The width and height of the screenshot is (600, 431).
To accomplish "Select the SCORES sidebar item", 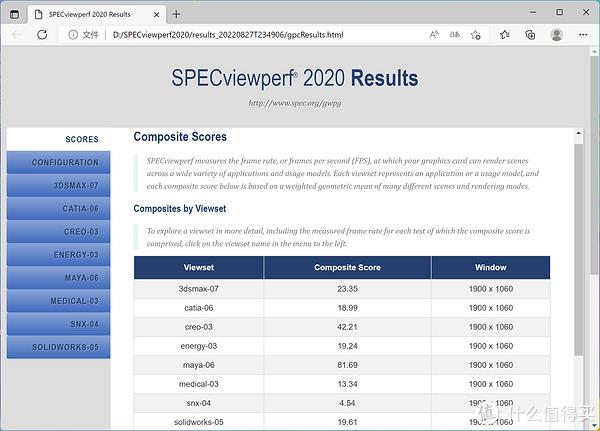I will pyautogui.click(x=59, y=139).
